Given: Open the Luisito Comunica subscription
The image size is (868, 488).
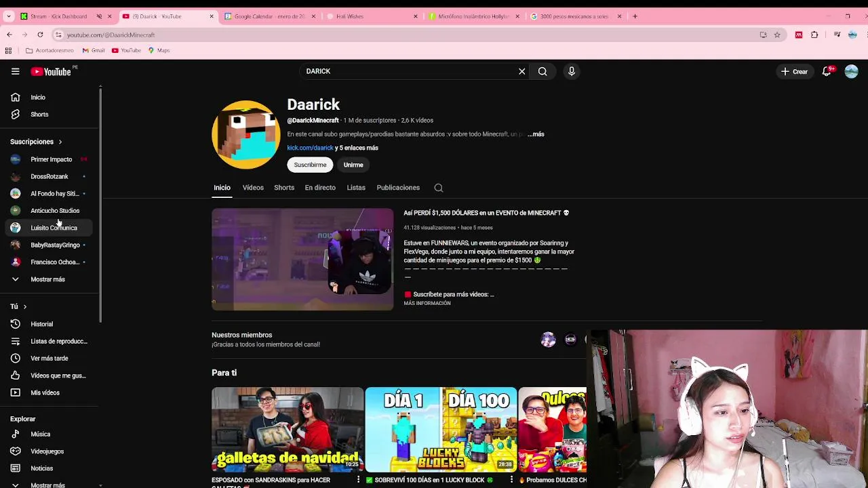Looking at the screenshot, I should click(49, 228).
